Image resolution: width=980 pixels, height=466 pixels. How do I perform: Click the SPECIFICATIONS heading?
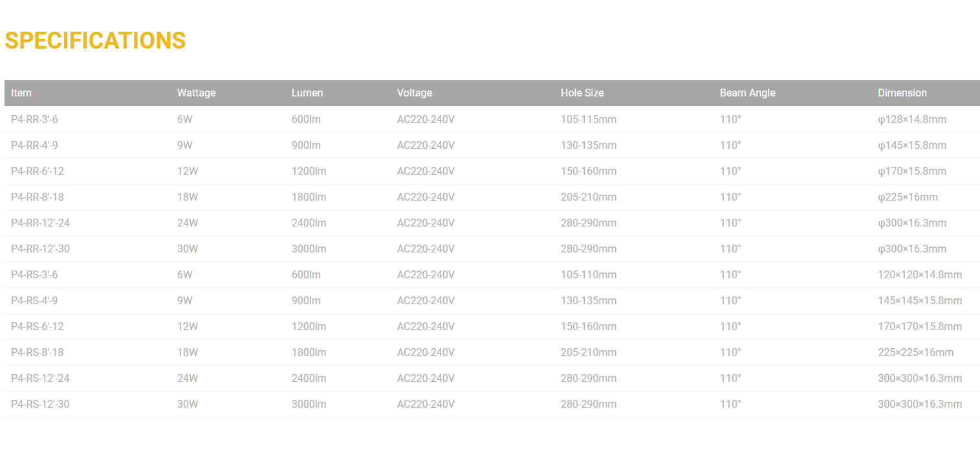(95, 41)
